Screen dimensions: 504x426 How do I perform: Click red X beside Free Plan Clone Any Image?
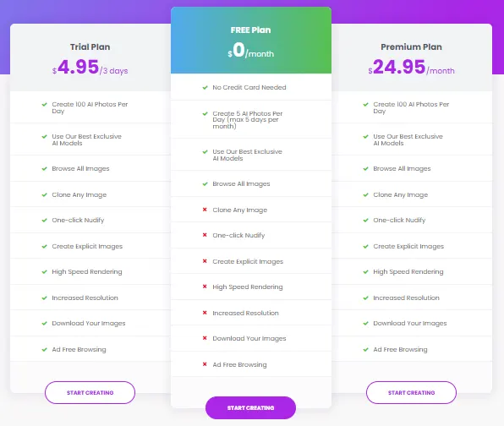[205, 210]
